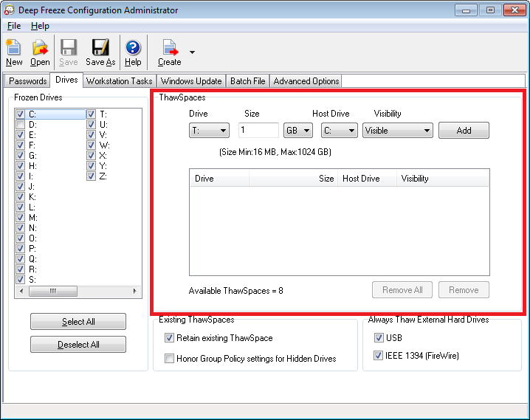Viewport: 530px width, 420px height.
Task: Enable the D: drive checkbox
Action: click(x=21, y=125)
